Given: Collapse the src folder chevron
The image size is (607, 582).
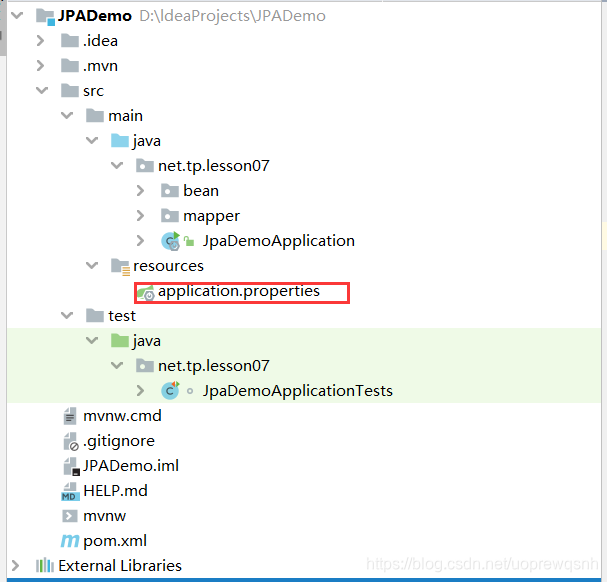Looking at the screenshot, I should pyautogui.click(x=42, y=91).
